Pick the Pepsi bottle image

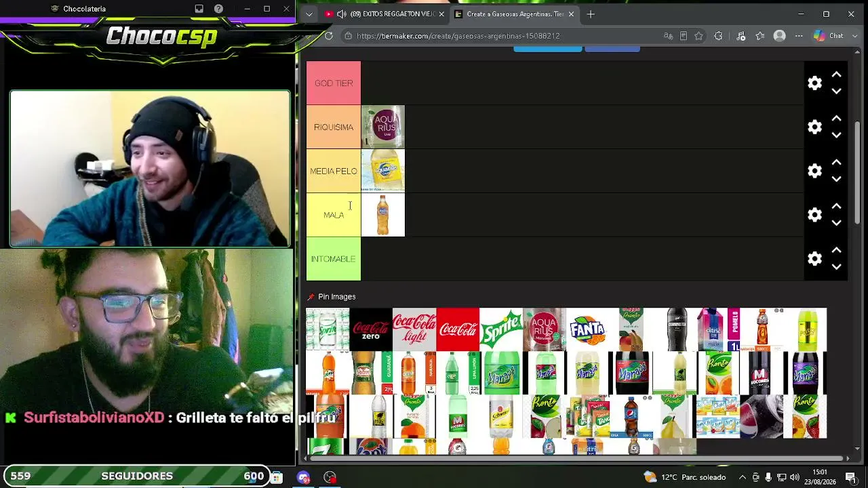click(631, 416)
